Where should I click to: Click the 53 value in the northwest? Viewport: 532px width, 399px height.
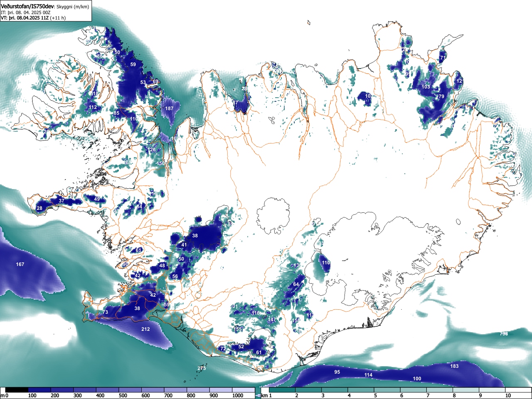(x=143, y=82)
